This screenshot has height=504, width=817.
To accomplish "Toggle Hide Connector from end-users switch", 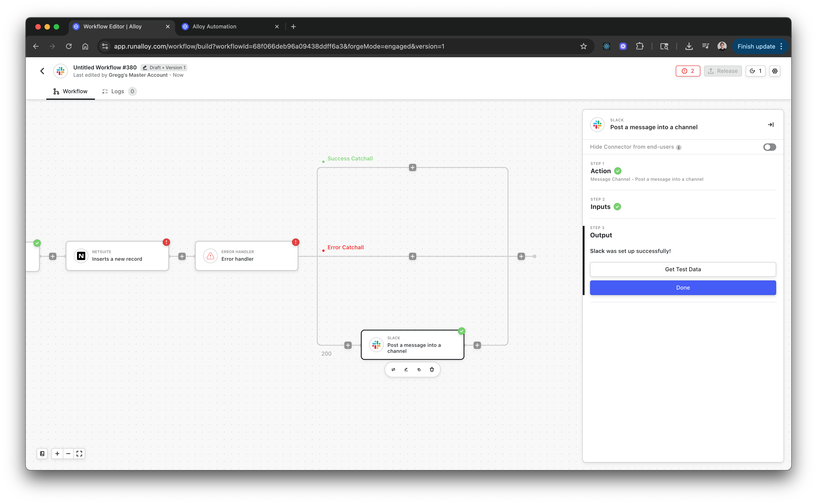I will (769, 147).
